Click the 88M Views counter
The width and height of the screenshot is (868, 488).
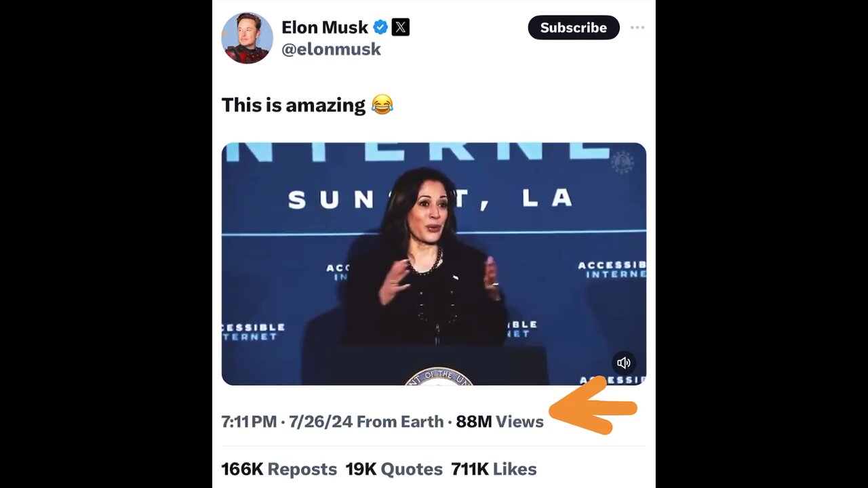(x=500, y=422)
